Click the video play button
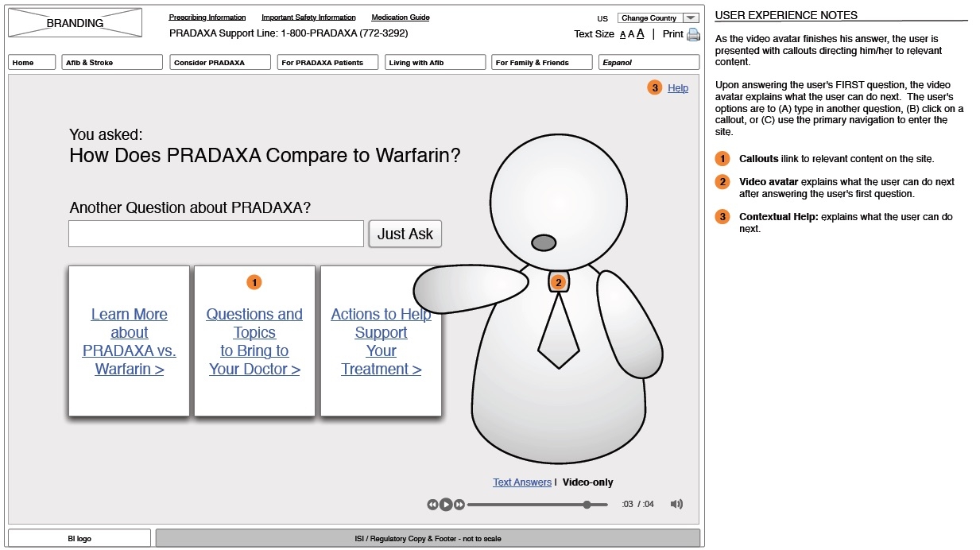 pyautogui.click(x=446, y=505)
